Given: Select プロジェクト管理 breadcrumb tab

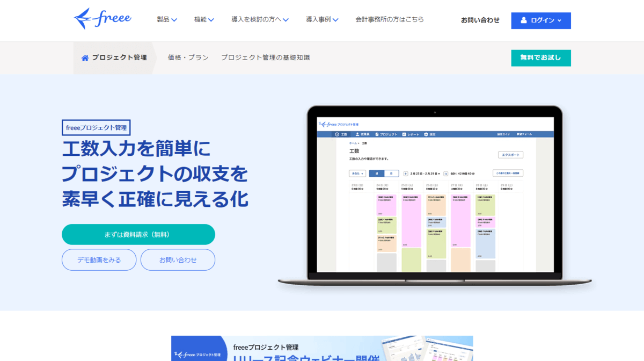Looking at the screenshot, I should [x=114, y=57].
